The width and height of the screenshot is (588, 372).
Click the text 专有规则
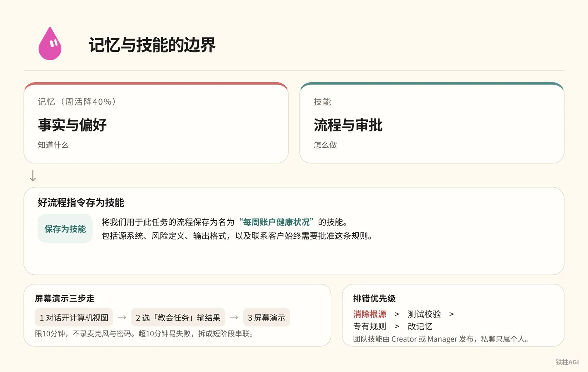coord(369,326)
